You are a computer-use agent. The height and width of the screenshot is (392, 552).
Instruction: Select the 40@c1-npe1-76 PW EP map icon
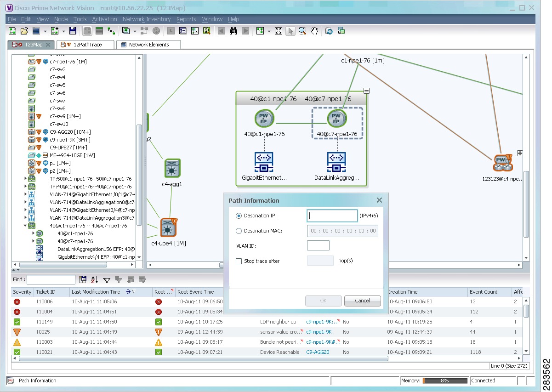pyautogui.click(x=264, y=118)
